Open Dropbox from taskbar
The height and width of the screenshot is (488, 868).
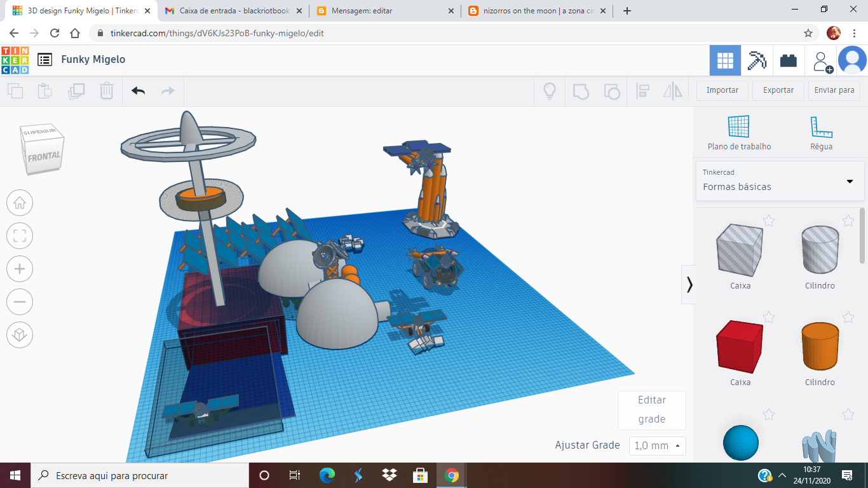pos(390,475)
